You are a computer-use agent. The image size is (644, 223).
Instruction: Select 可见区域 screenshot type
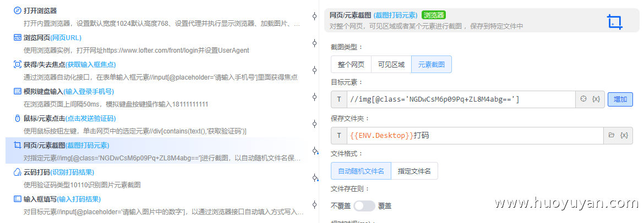coord(391,64)
